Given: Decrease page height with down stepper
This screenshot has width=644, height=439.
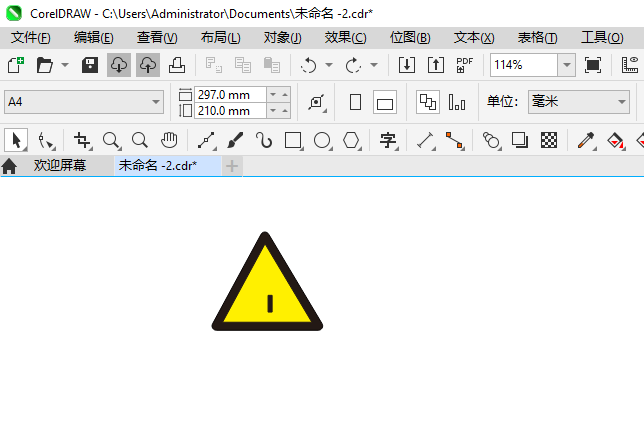Looking at the screenshot, I should [x=273, y=111].
